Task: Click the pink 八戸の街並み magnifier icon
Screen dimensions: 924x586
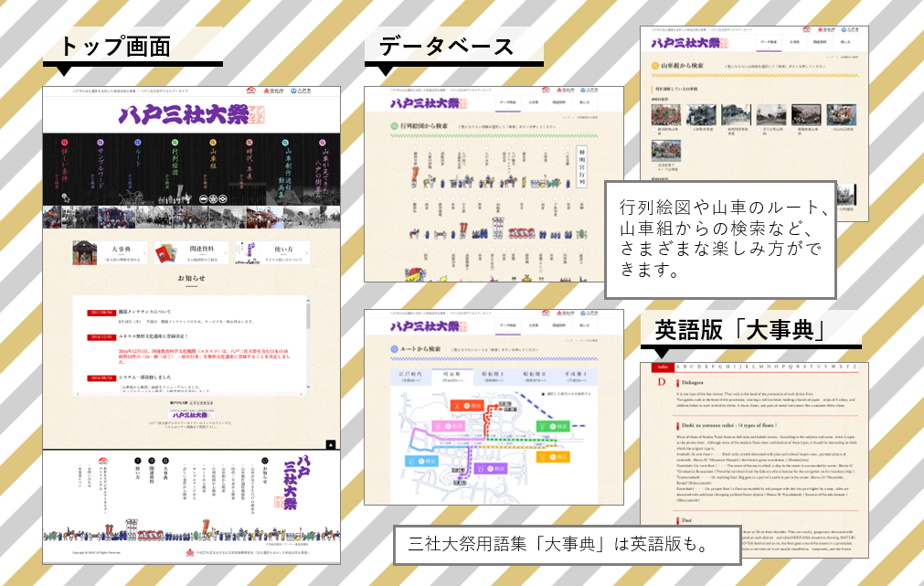Action: click(x=323, y=143)
